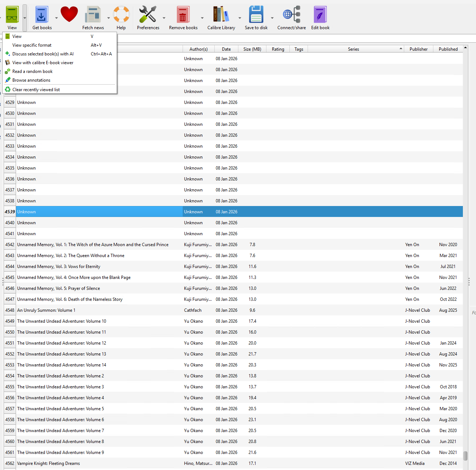Click the red heart donate icon
This screenshot has width=476, height=470.
pos(69,15)
